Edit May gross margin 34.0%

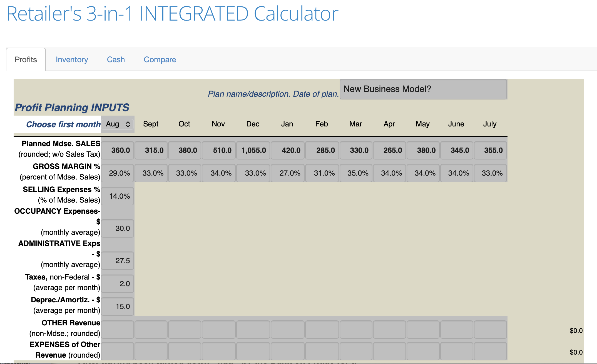click(423, 173)
